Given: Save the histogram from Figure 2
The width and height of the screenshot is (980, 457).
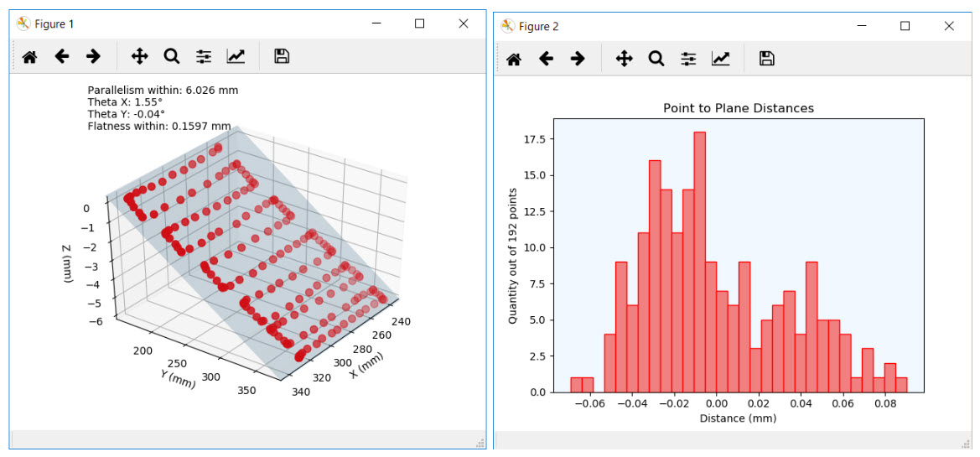Looking at the screenshot, I should [x=766, y=59].
